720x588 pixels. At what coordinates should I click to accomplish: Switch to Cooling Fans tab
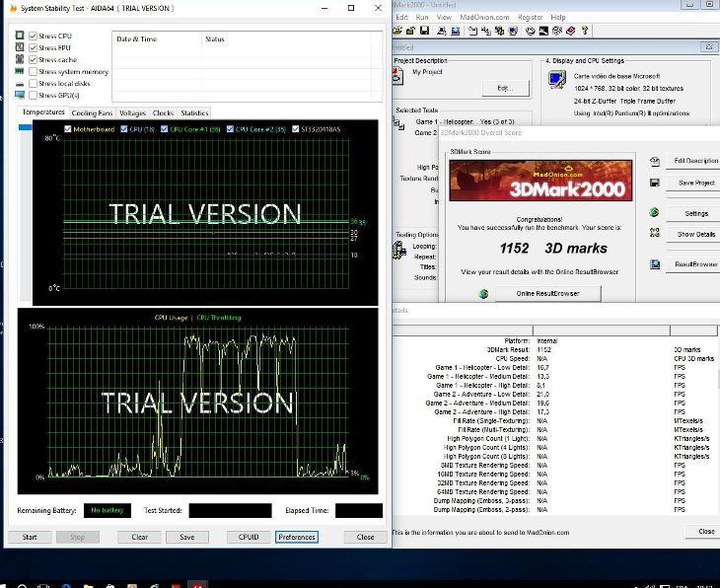93,113
